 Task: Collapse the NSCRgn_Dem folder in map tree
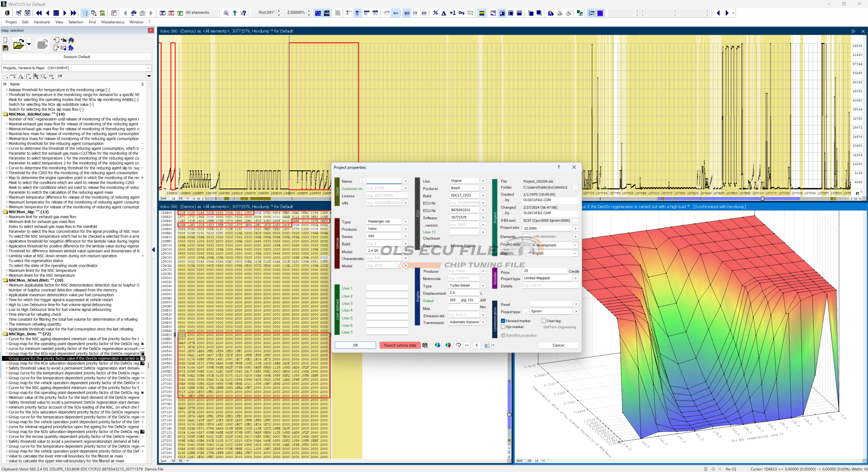pos(5,334)
